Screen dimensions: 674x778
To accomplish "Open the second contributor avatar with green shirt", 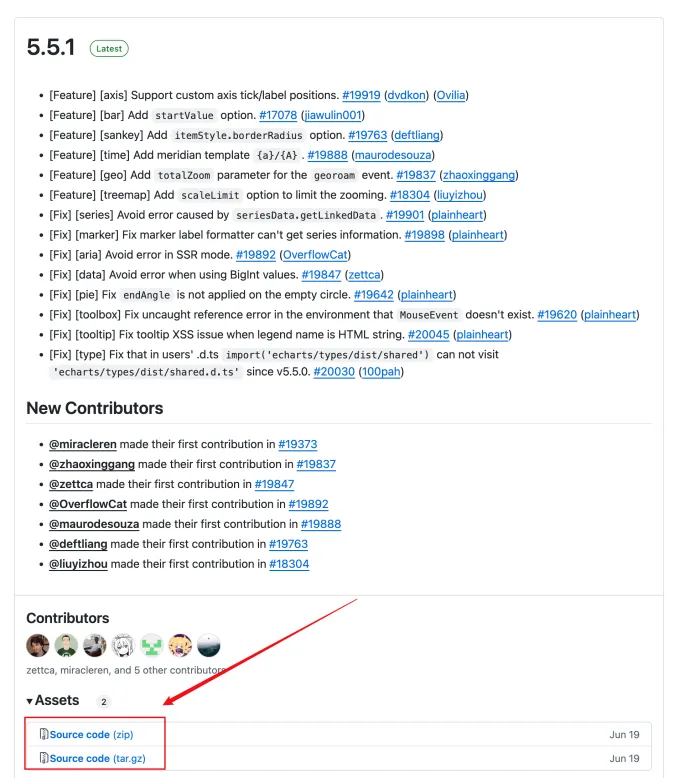I will 66,646.
